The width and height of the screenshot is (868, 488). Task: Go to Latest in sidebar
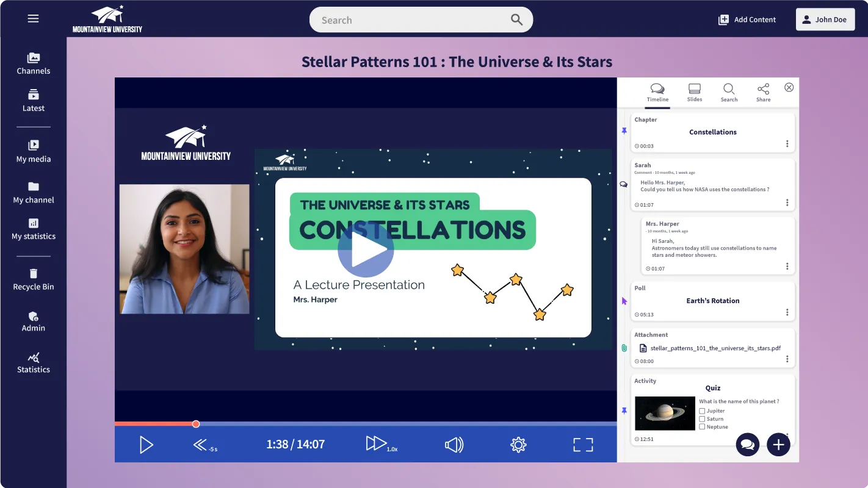34,101
